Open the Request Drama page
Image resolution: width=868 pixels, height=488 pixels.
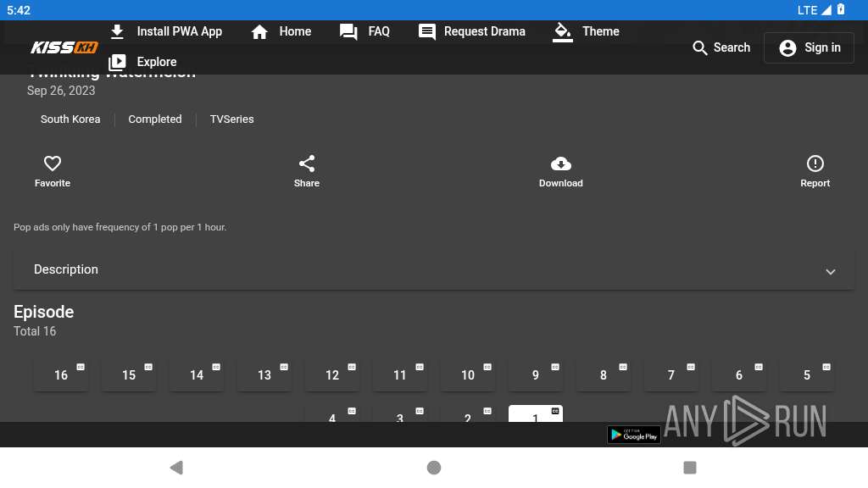(472, 31)
